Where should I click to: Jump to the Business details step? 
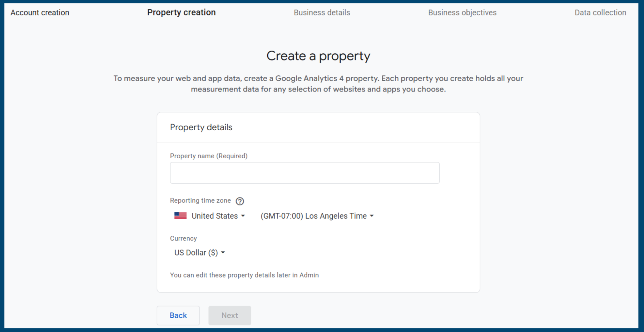coord(322,13)
